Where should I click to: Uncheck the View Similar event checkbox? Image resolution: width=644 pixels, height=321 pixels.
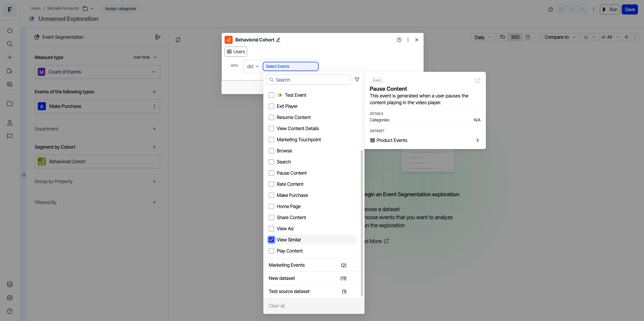coord(271,240)
